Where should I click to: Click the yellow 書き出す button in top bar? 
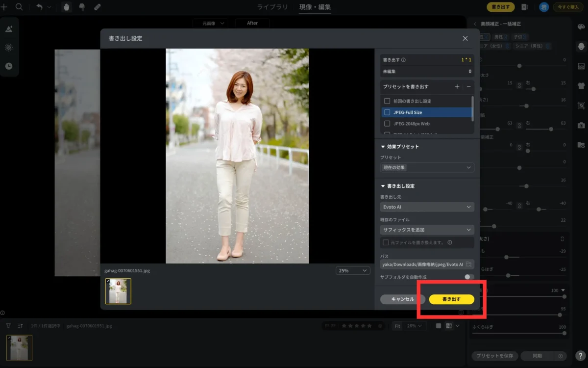click(500, 7)
